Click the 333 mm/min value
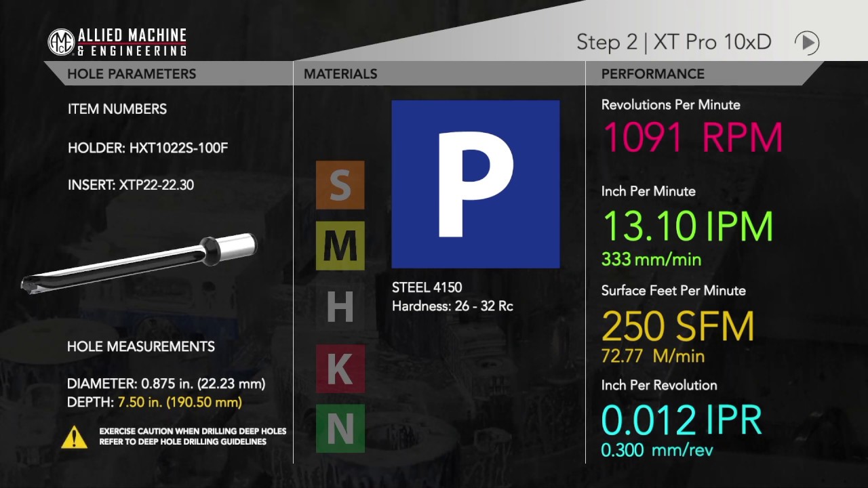This screenshot has height=488, width=868. tap(651, 259)
